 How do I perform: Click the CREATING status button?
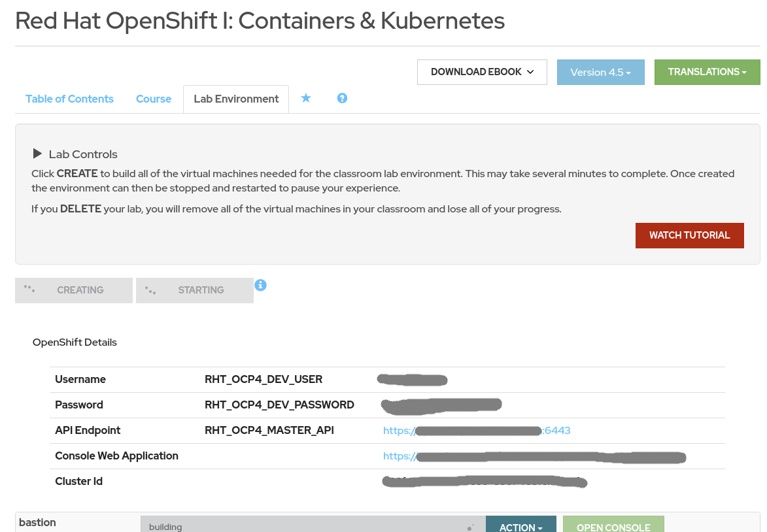(x=74, y=290)
